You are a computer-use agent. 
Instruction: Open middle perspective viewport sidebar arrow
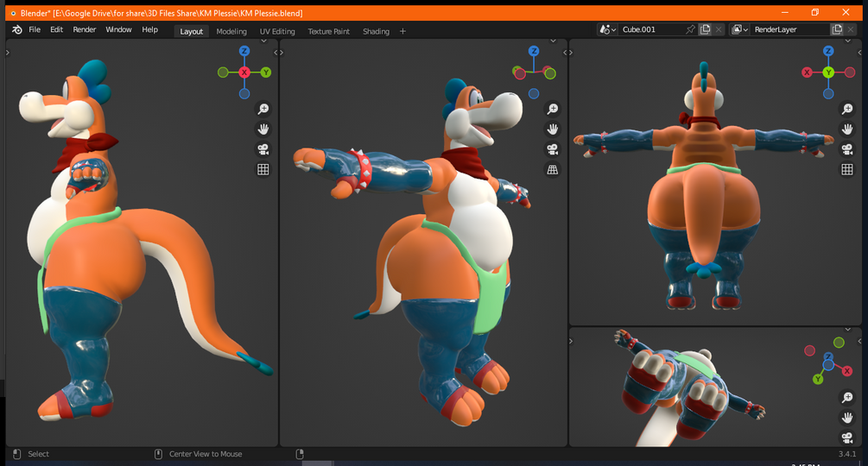(x=565, y=53)
